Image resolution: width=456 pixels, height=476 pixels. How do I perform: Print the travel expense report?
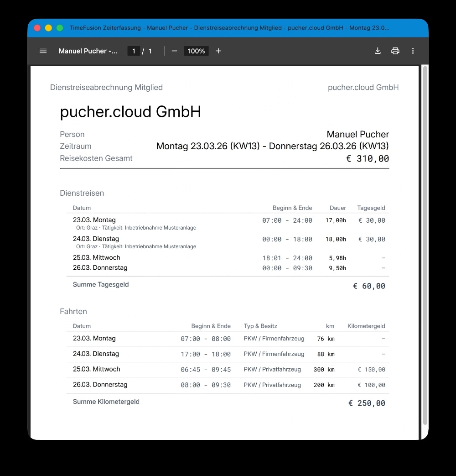[395, 51]
